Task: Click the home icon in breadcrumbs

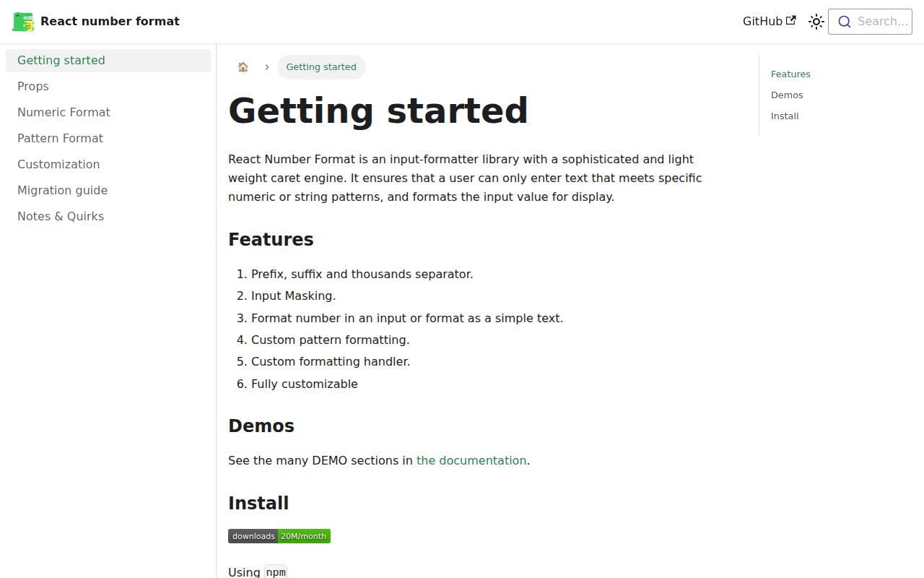Action: [243, 67]
